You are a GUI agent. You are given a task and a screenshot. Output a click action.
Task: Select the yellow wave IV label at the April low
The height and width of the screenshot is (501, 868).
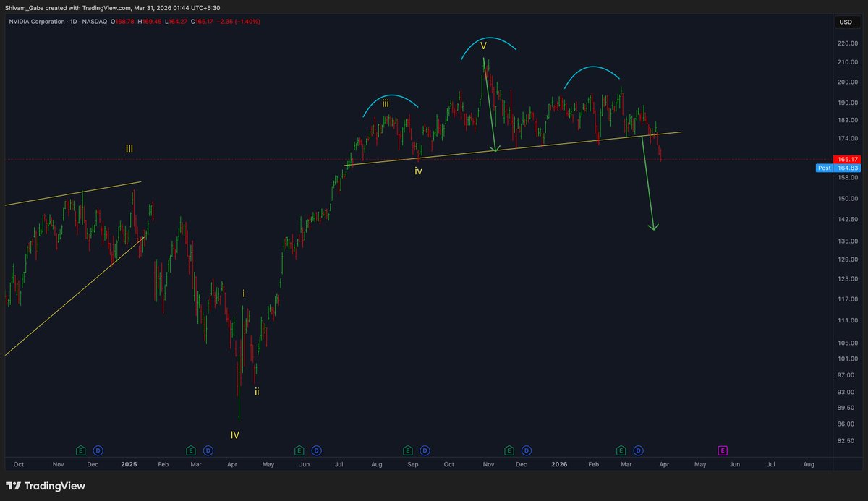(x=235, y=434)
